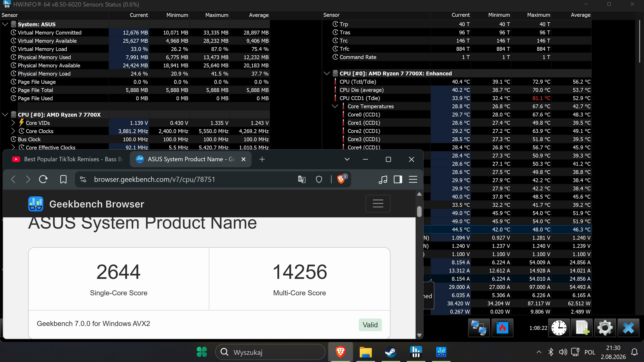Show hidden system tray icons chevron

pos(539,352)
